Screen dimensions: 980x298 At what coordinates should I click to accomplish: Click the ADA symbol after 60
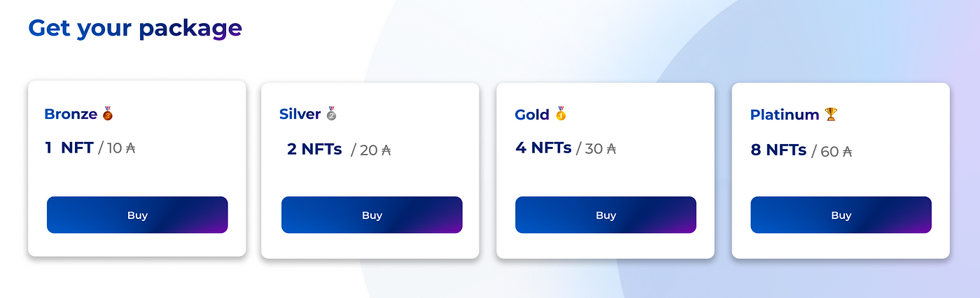tap(846, 151)
